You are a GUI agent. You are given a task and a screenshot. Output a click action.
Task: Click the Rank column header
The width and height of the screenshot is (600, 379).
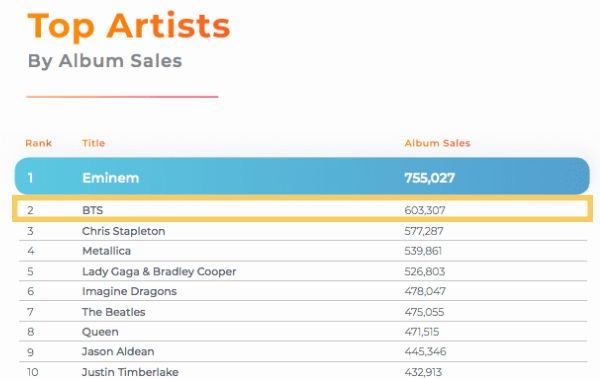pyautogui.click(x=38, y=143)
